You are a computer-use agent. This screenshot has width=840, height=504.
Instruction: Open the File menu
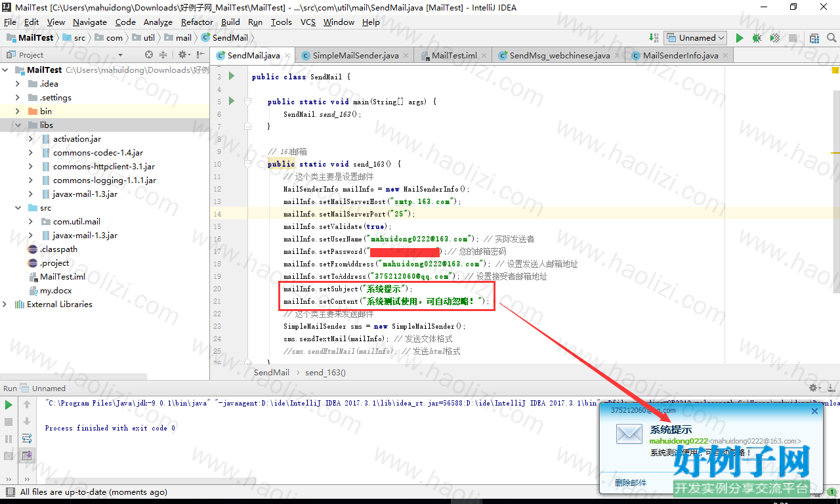(x=10, y=22)
